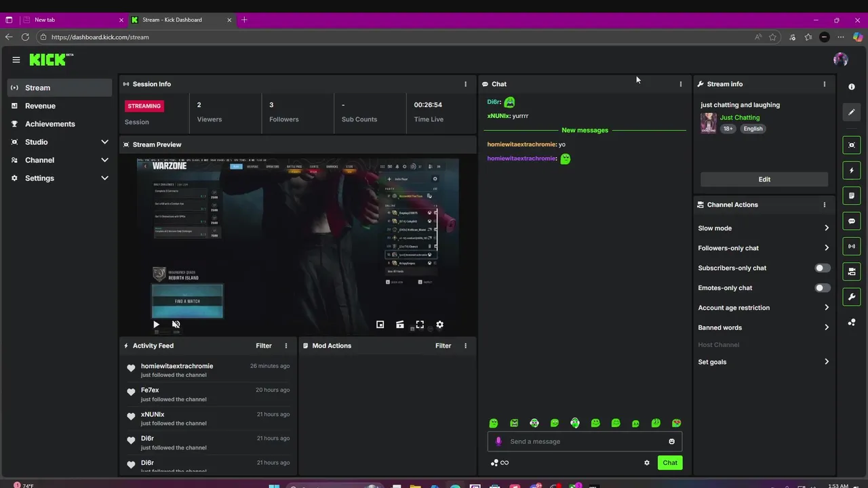868x488 pixels.
Task: Open Chat panel three-dot options
Action: pos(681,84)
